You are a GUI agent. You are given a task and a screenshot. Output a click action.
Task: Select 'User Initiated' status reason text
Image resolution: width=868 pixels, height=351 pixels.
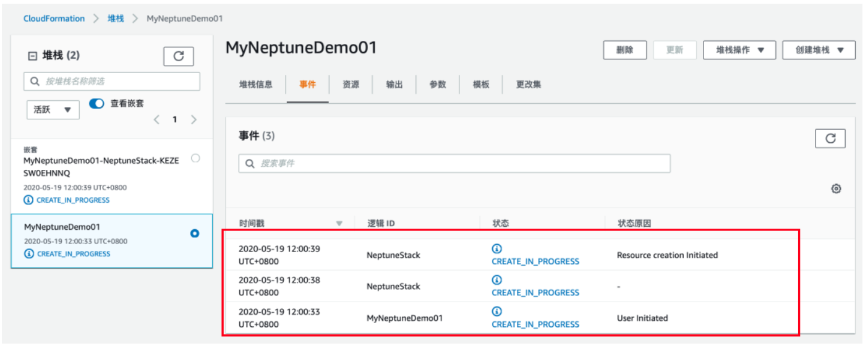642,318
